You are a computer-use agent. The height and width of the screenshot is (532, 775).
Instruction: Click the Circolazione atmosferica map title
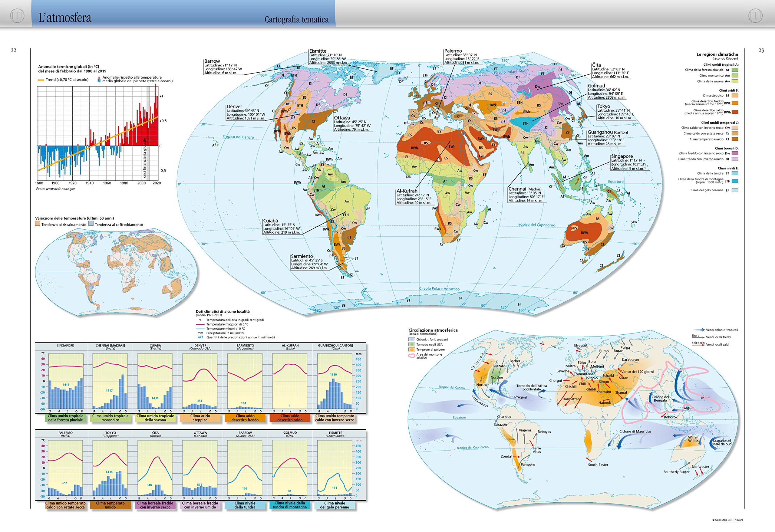[433, 330]
